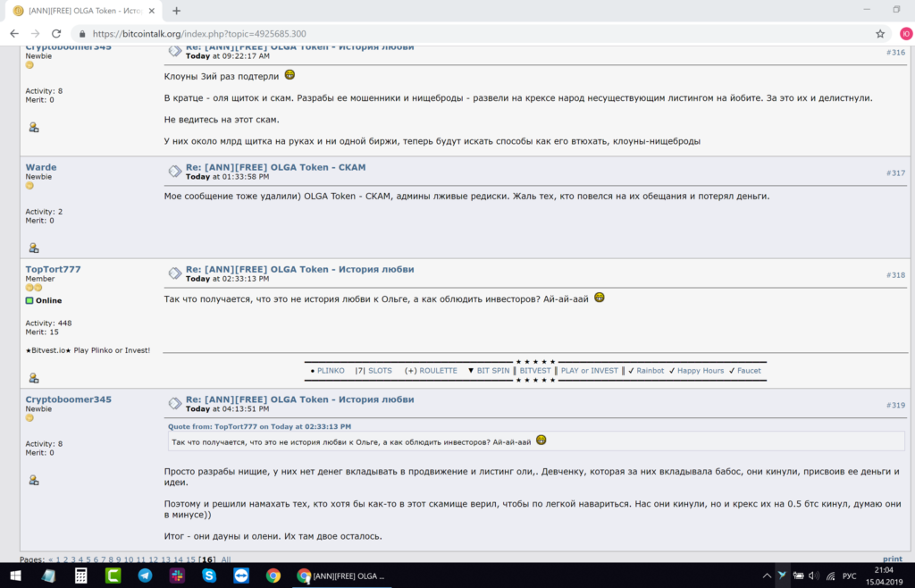The image size is (915, 588).
Task: Reload the bitcointalk page
Action: (x=56, y=34)
